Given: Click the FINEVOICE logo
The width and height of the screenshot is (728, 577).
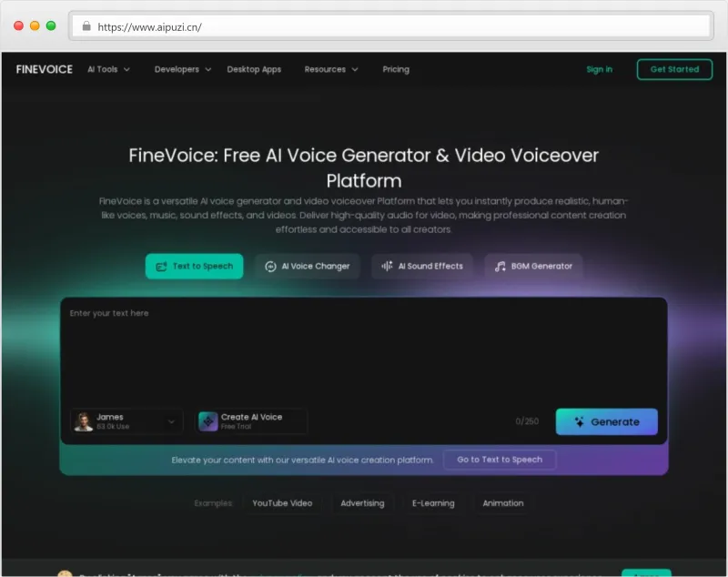Looking at the screenshot, I should (x=44, y=69).
